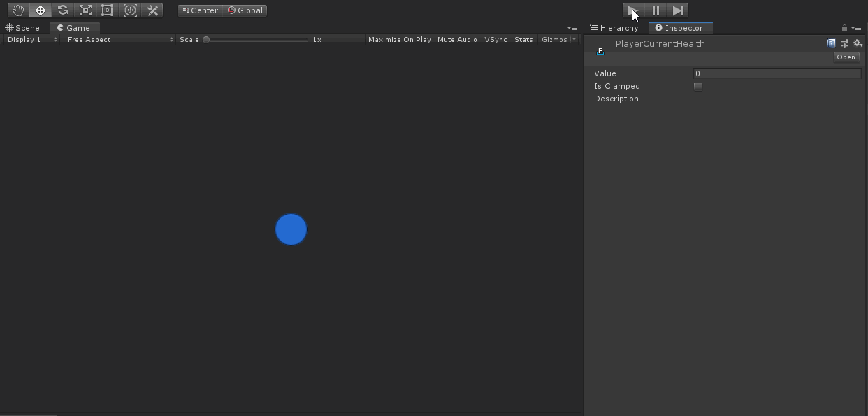Open the Game view panel options menu
The height and width of the screenshot is (416, 868).
click(x=572, y=28)
